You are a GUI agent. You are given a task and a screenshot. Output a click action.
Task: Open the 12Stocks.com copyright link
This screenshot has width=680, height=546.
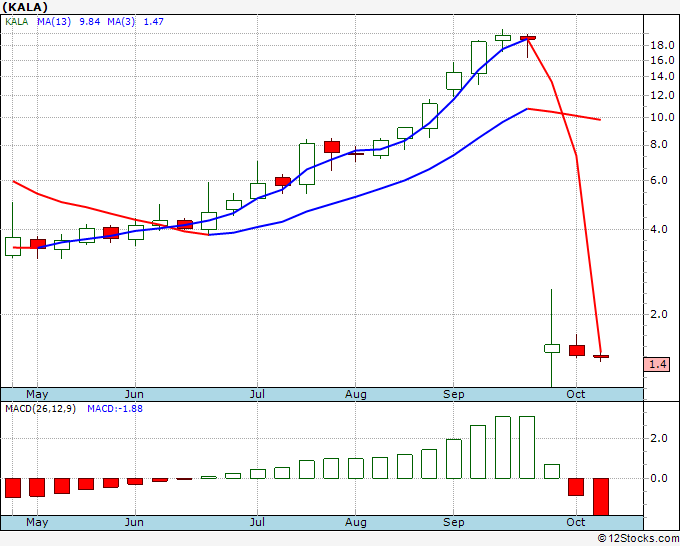point(638,539)
